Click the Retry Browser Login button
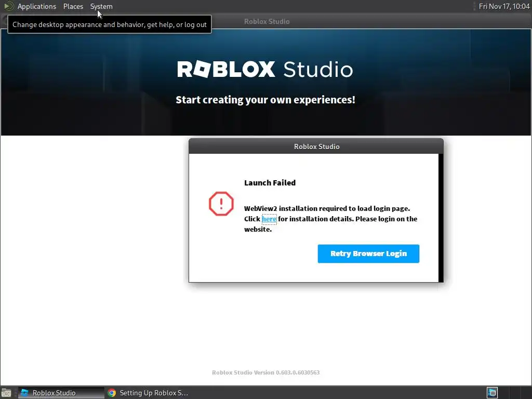The image size is (532, 399). (368, 254)
